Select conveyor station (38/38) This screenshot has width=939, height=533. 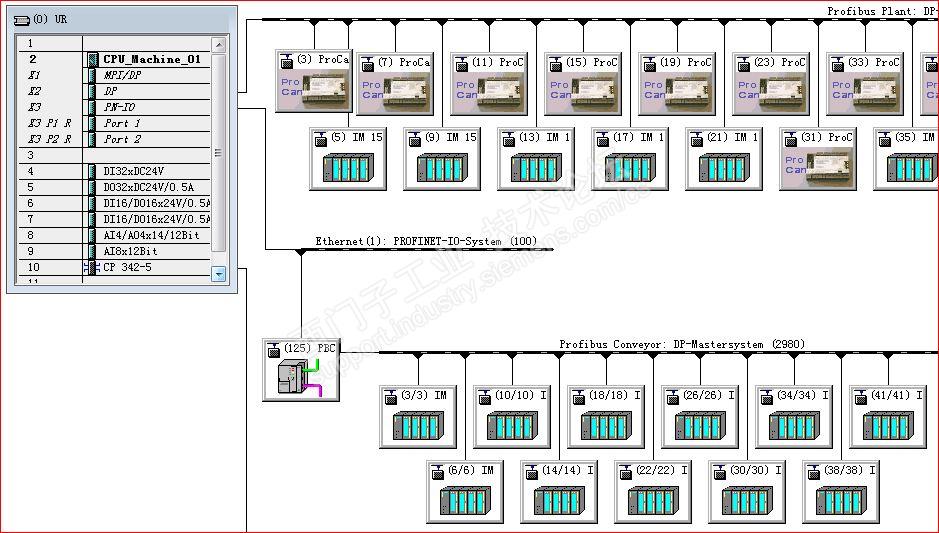(841, 492)
